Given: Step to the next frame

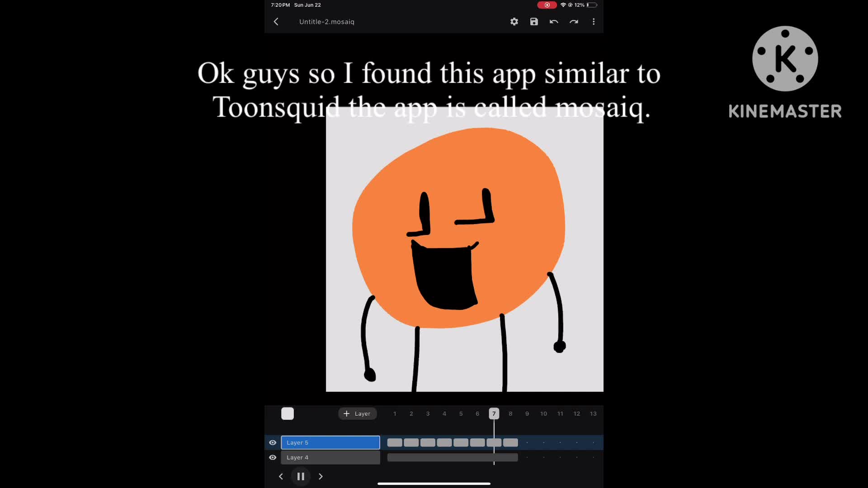Looking at the screenshot, I should (x=321, y=476).
